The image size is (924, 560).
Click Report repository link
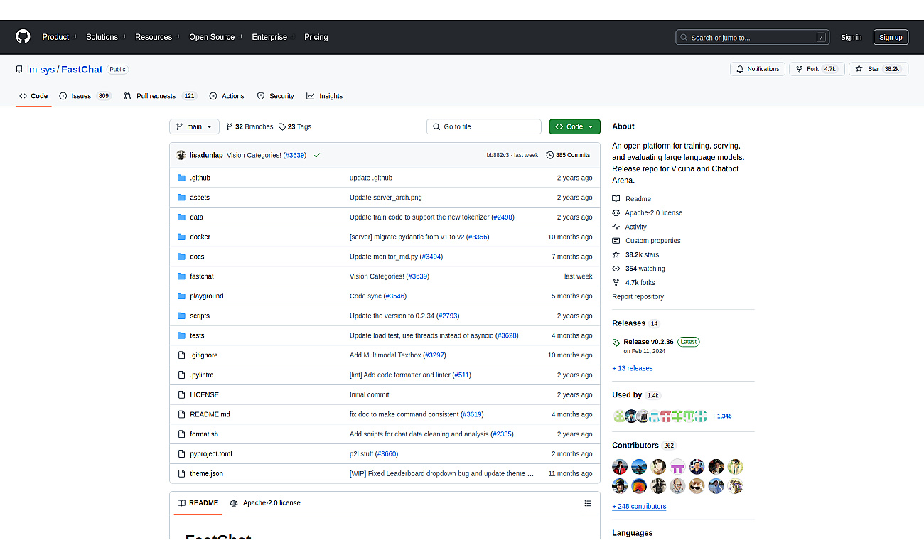[638, 296]
